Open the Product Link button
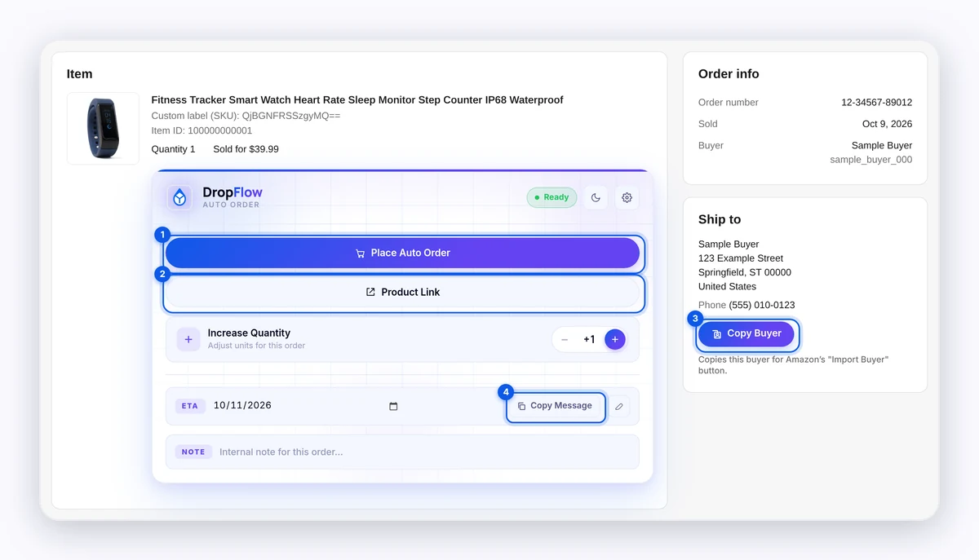This screenshot has width=979, height=560. coord(402,292)
